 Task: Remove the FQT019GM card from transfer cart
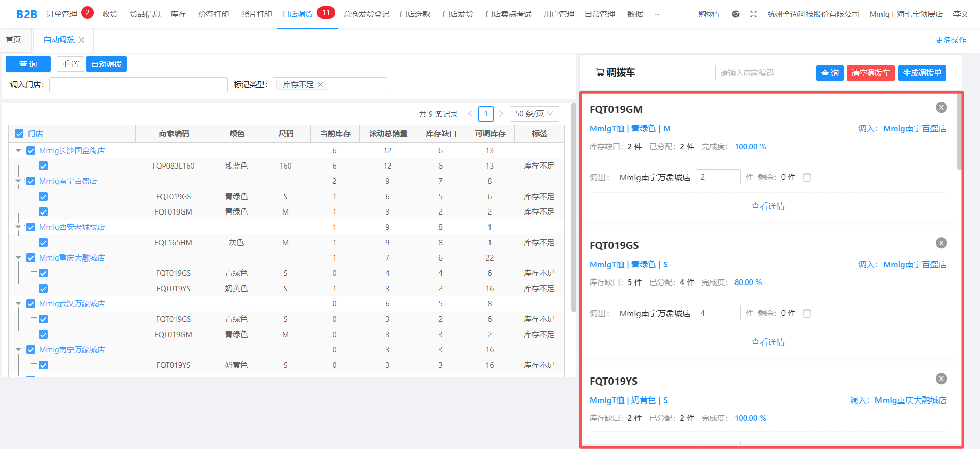click(x=941, y=107)
